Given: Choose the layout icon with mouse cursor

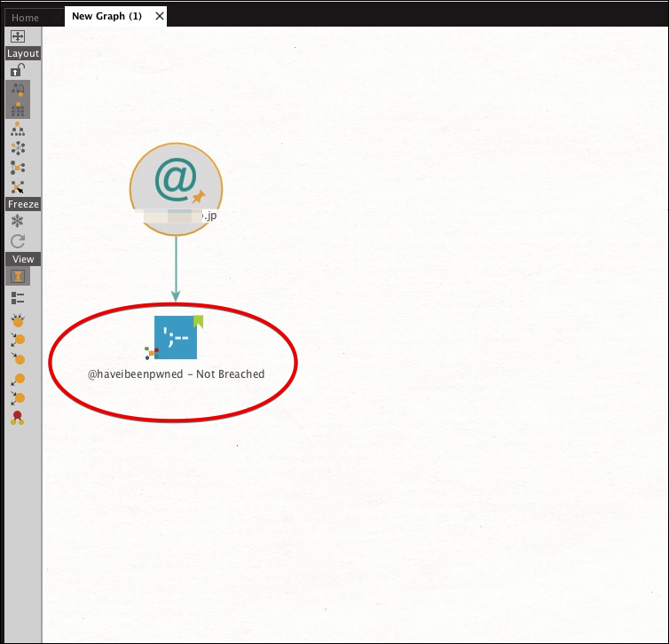Looking at the screenshot, I should [18, 187].
